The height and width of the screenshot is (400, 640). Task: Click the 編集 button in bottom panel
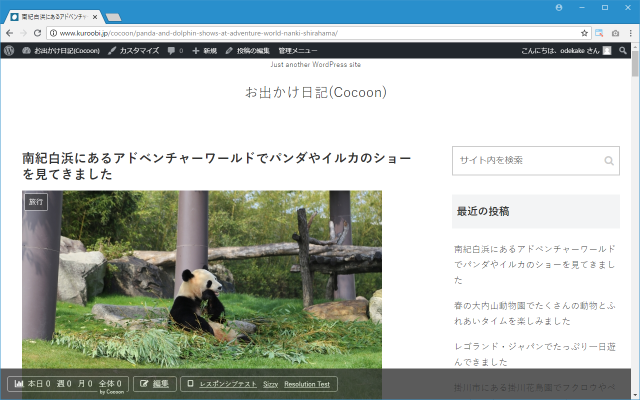coord(155,384)
